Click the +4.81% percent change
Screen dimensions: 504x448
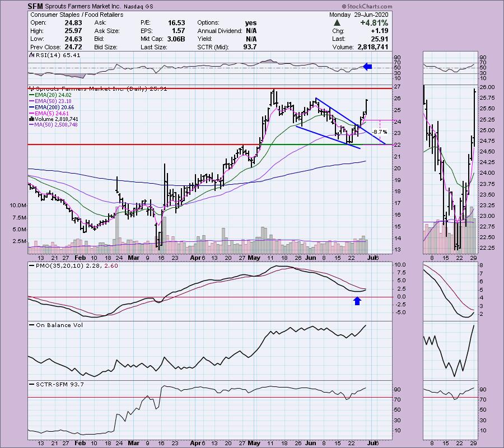tap(374, 23)
